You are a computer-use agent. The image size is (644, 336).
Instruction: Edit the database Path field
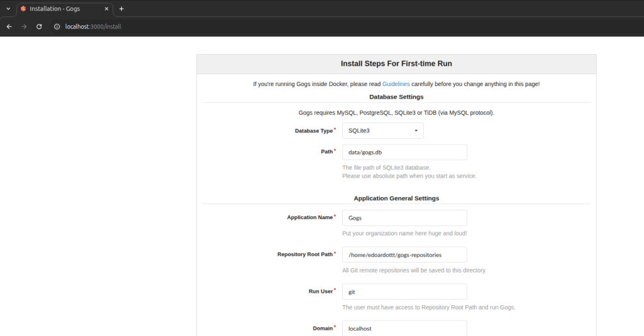[404, 152]
